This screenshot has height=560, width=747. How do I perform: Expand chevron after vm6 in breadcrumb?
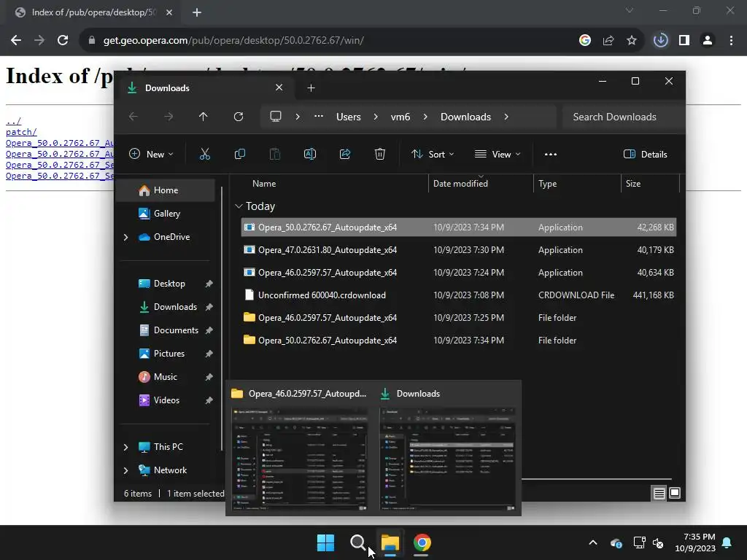(425, 117)
